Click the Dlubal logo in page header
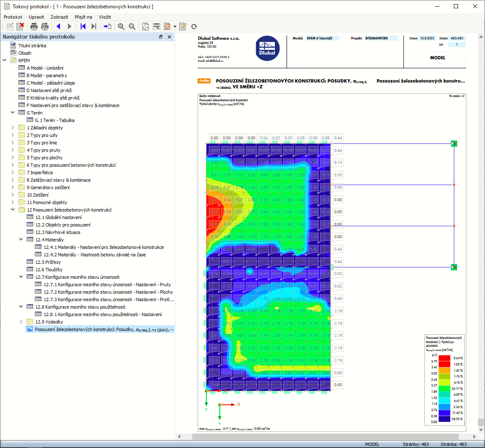This screenshot has width=485, height=448. click(x=267, y=49)
